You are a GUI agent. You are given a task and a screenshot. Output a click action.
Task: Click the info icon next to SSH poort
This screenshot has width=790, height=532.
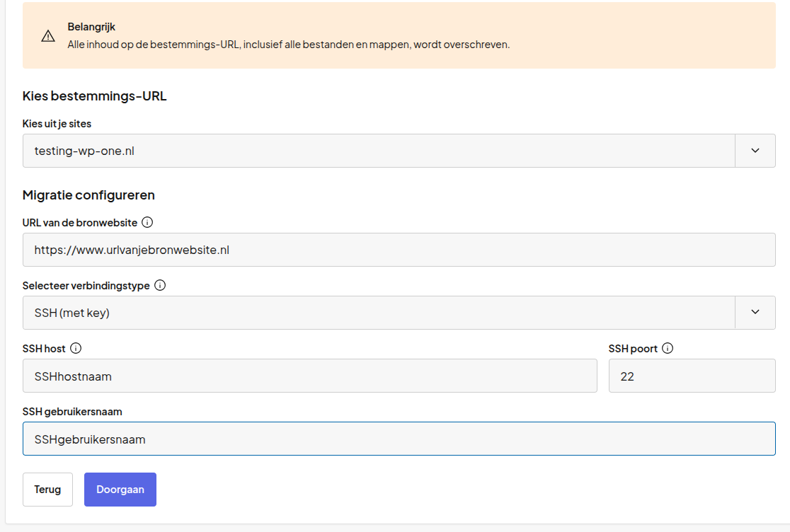click(668, 348)
